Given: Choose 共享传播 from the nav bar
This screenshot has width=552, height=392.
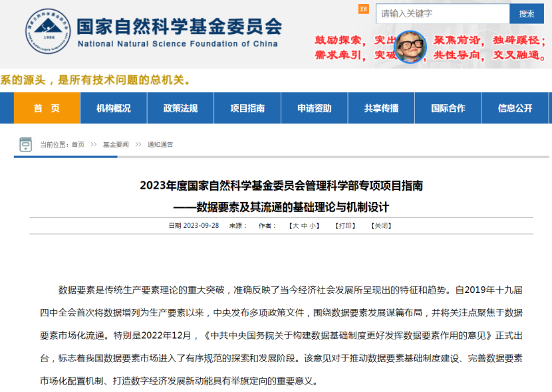Looking at the screenshot, I should coord(381,108).
